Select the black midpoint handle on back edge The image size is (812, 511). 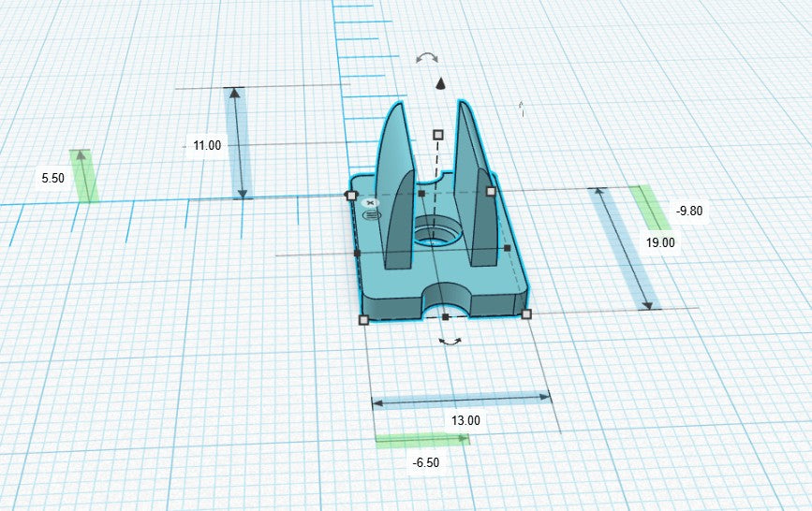(421, 194)
